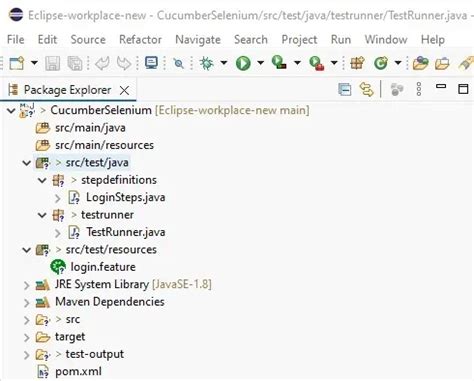Click the Open Type icon

(420, 63)
